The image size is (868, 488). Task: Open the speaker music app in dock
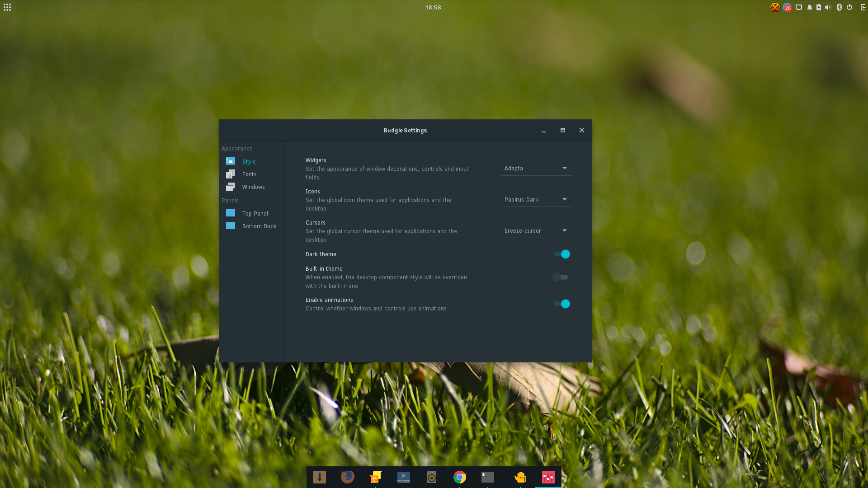click(x=432, y=477)
